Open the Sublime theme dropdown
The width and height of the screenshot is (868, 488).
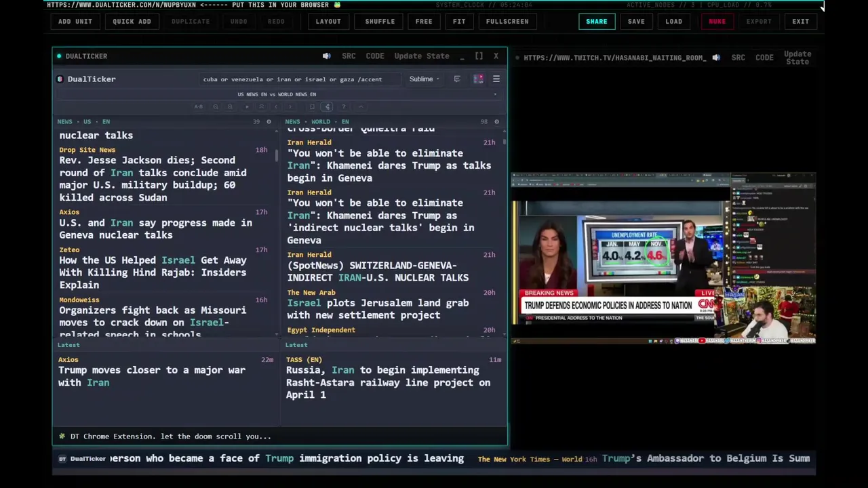425,79
